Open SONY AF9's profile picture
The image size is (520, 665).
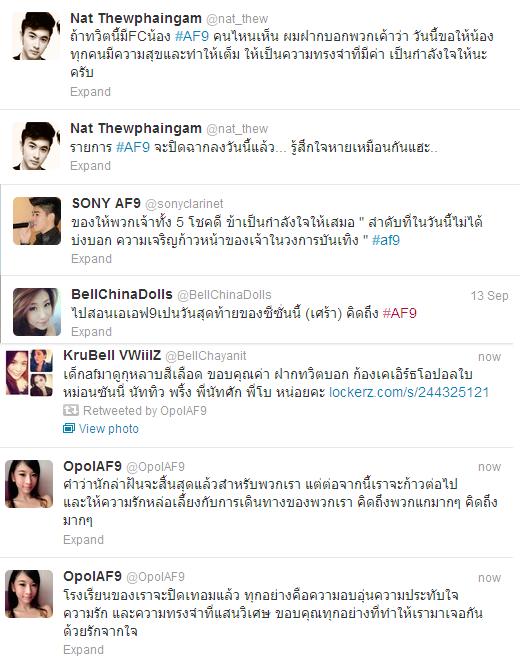click(37, 221)
